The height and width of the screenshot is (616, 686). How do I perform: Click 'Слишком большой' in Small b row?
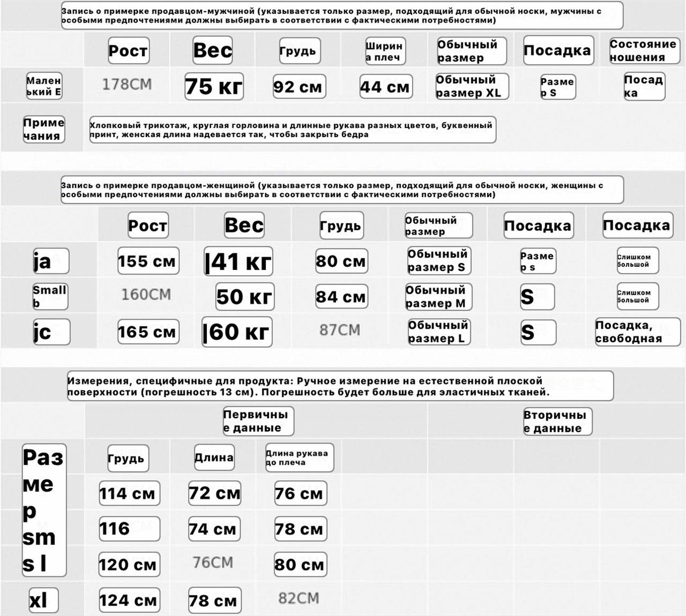pos(638,297)
